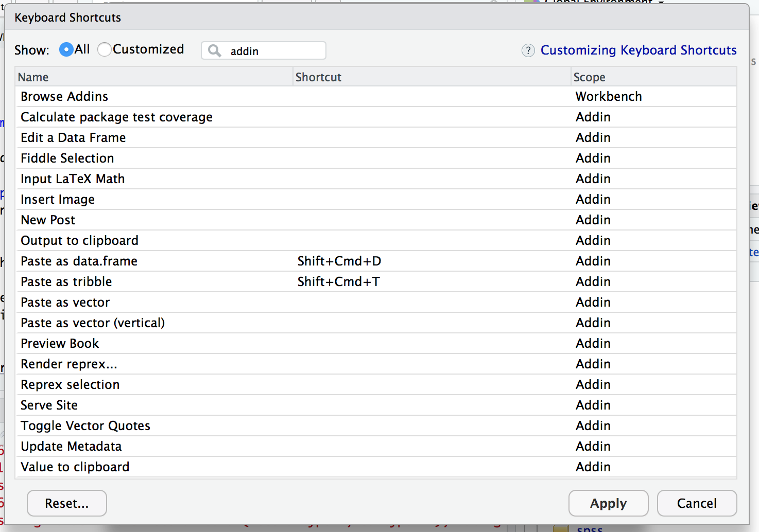Select the All radio button

point(66,49)
